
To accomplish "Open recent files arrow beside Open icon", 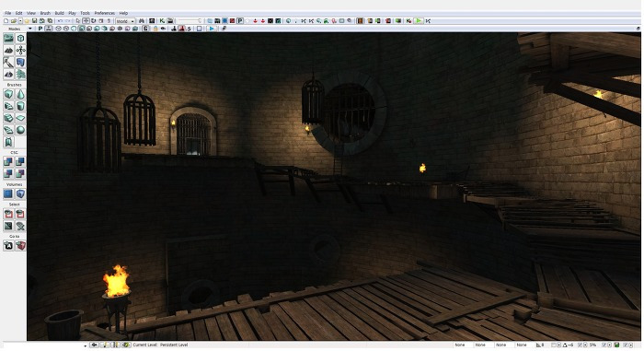I will tap(20, 21).
